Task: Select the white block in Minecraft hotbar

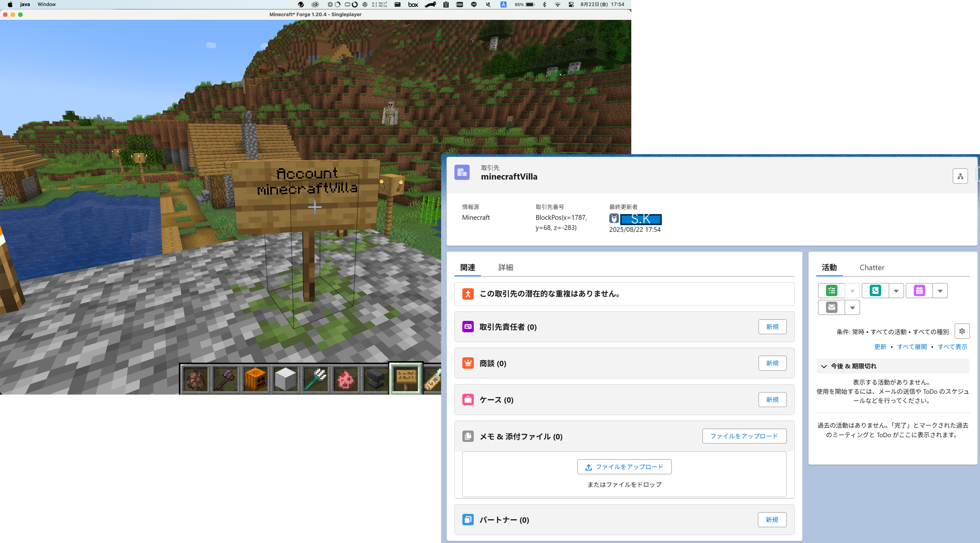Action: pos(285,379)
